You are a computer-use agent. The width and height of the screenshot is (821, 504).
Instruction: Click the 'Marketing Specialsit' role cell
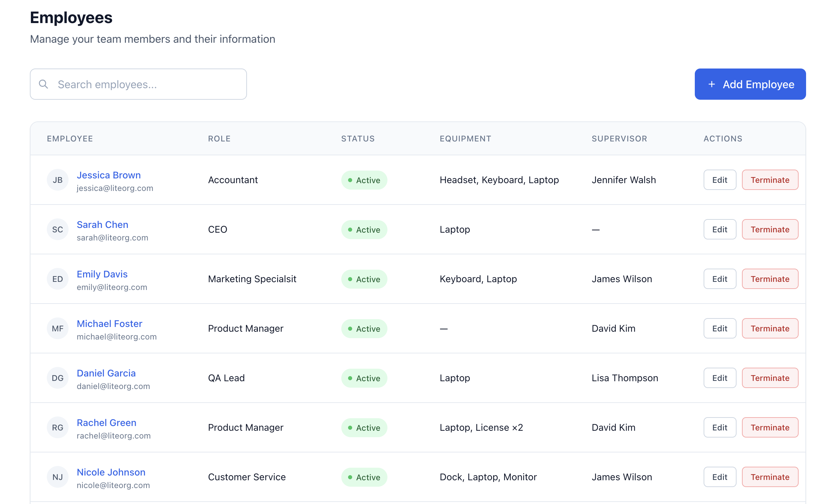[x=252, y=279]
